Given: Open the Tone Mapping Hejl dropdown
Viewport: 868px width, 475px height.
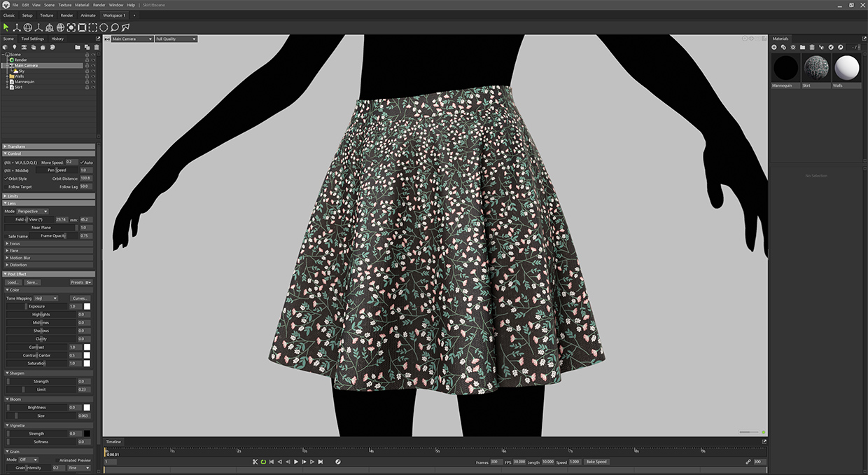Looking at the screenshot, I should 45,298.
